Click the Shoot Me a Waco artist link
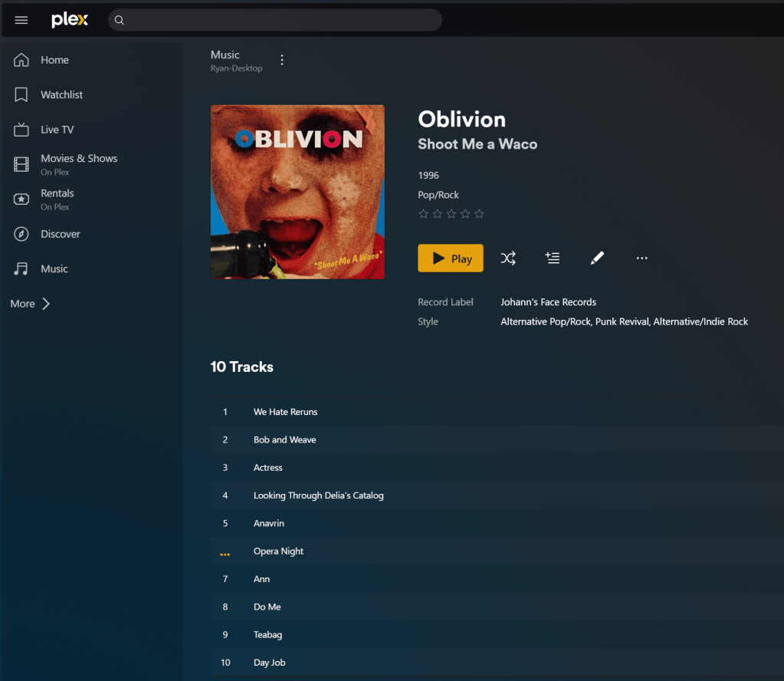This screenshot has width=784, height=681. coord(477,144)
